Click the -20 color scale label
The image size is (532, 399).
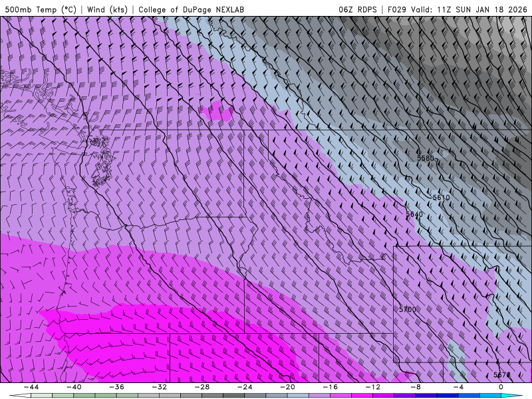(x=288, y=387)
